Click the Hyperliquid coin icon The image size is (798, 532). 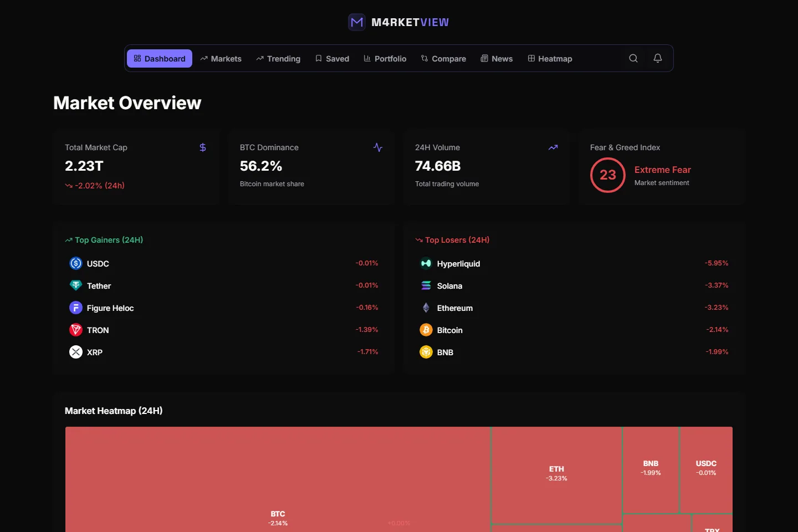click(426, 263)
